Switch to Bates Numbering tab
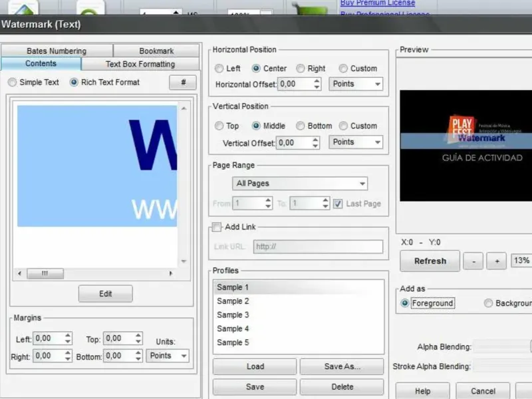 (57, 51)
